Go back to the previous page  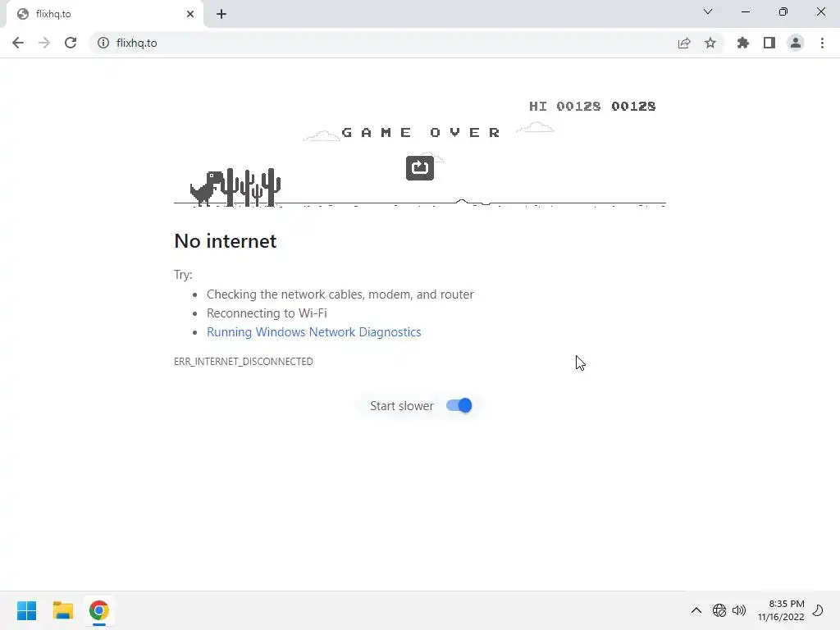(x=18, y=43)
